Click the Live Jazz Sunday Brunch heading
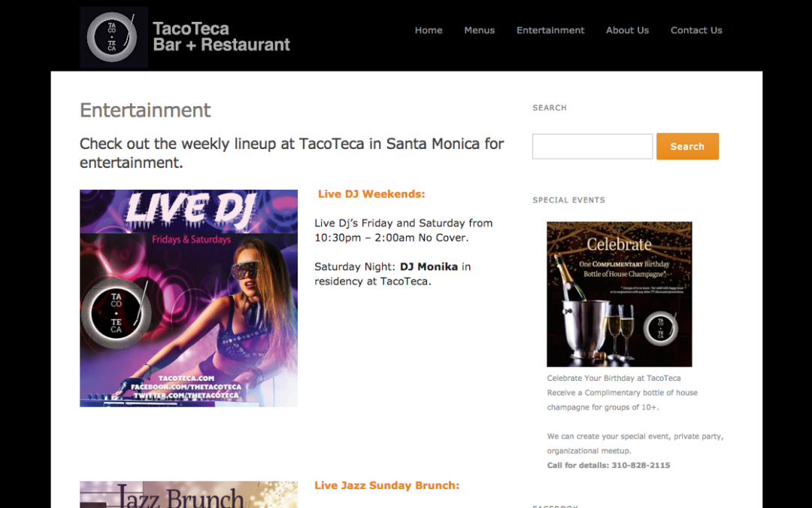The image size is (812, 508). pyautogui.click(x=387, y=485)
